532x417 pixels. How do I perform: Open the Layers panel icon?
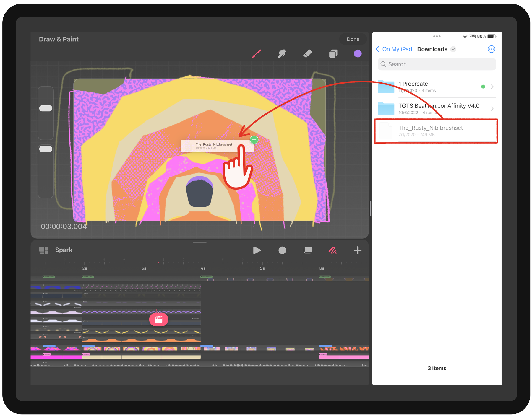click(333, 54)
